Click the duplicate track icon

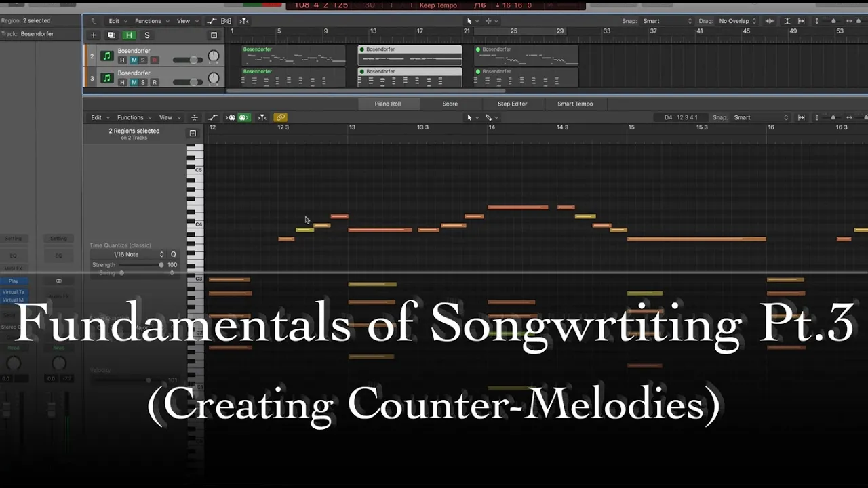pyautogui.click(x=111, y=35)
